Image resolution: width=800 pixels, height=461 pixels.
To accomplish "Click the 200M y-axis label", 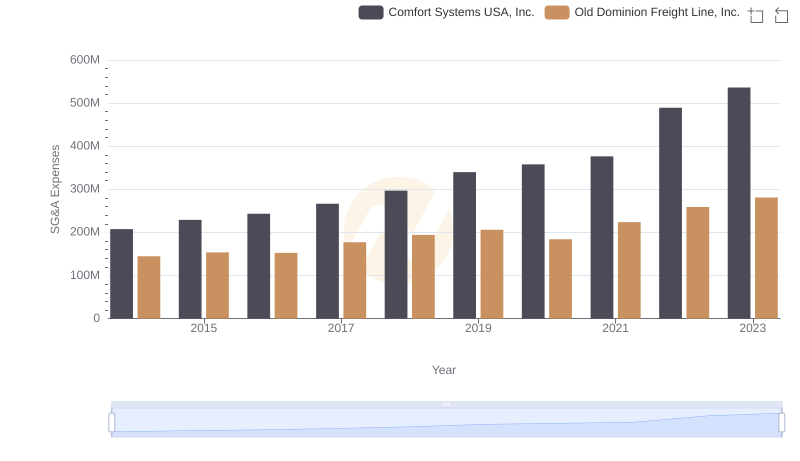I will [x=85, y=232].
